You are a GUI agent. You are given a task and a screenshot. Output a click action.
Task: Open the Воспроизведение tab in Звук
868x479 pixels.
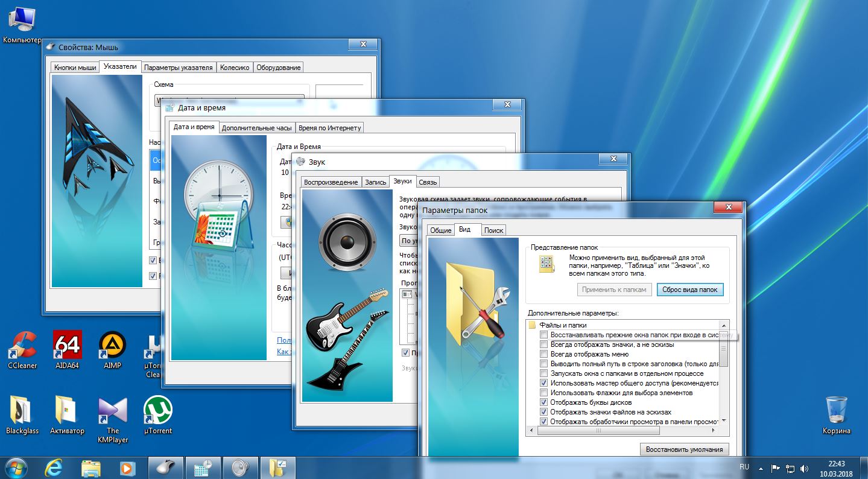(331, 182)
